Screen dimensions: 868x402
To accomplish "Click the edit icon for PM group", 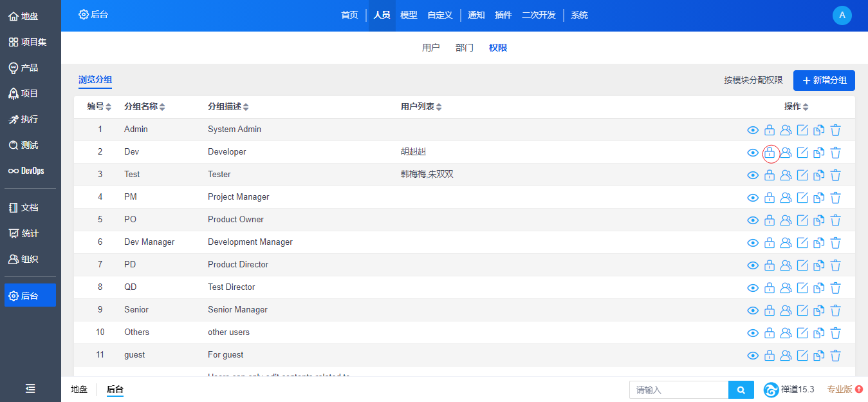I will (802, 198).
